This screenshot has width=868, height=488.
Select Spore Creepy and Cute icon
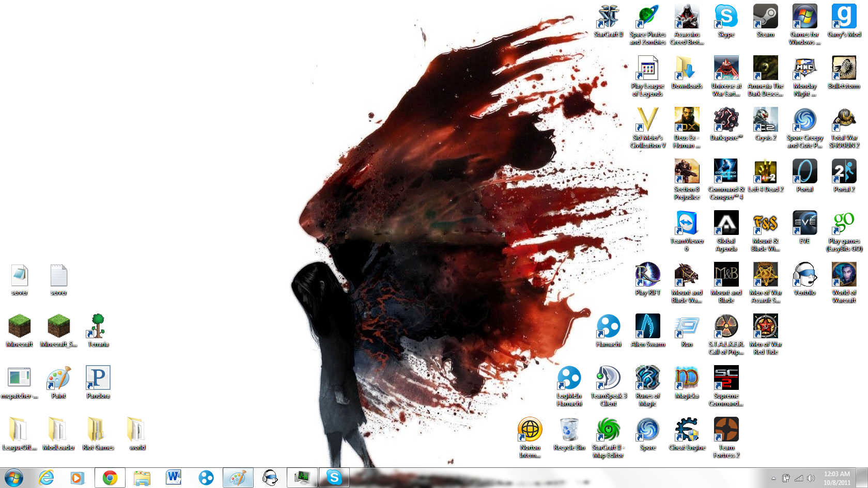[804, 128]
